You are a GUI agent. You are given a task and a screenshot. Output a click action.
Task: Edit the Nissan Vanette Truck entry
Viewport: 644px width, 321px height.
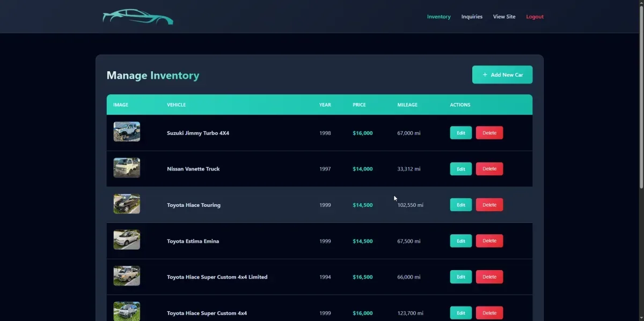(x=460, y=169)
